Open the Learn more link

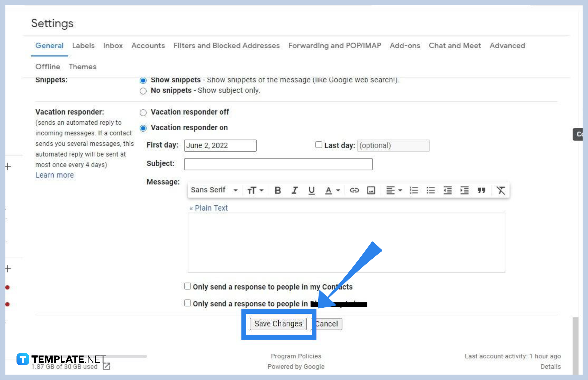[54, 175]
